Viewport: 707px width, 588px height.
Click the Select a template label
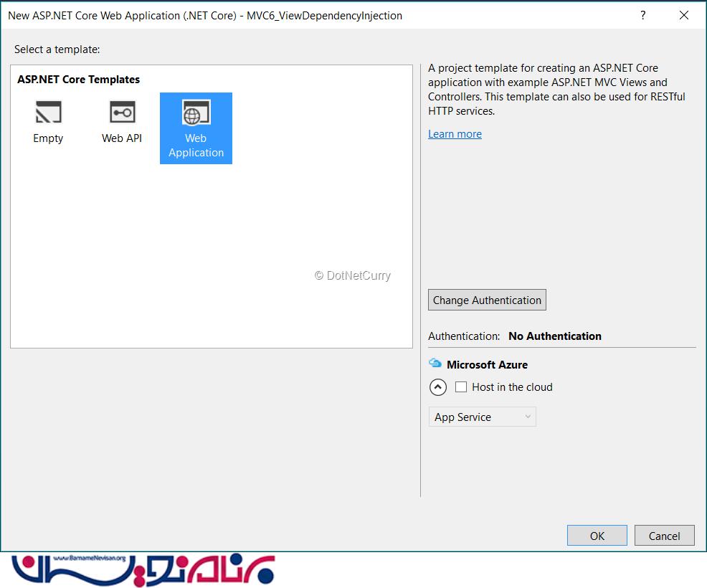tap(57, 49)
